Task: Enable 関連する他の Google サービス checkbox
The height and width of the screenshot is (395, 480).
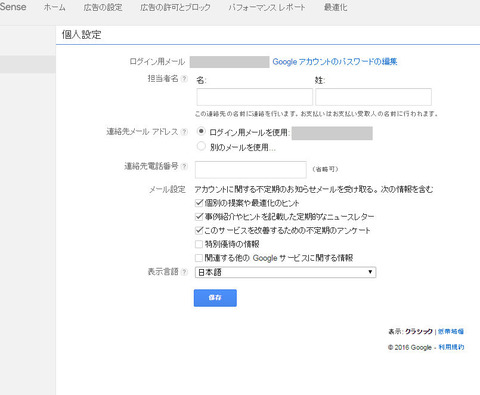Action: [199, 258]
